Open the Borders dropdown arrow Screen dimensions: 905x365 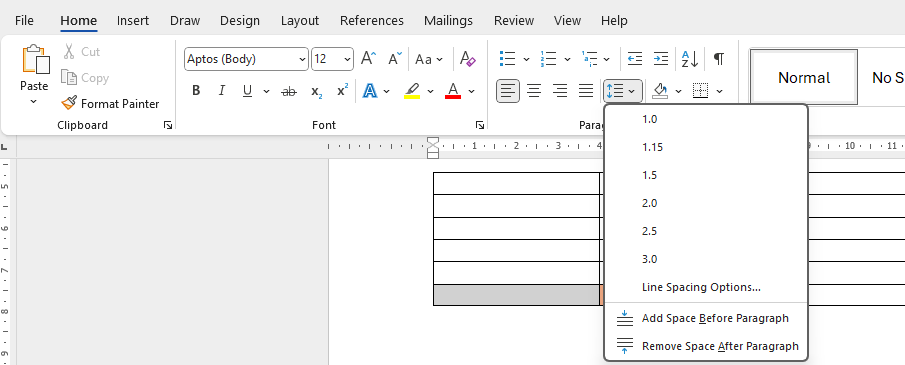(720, 91)
